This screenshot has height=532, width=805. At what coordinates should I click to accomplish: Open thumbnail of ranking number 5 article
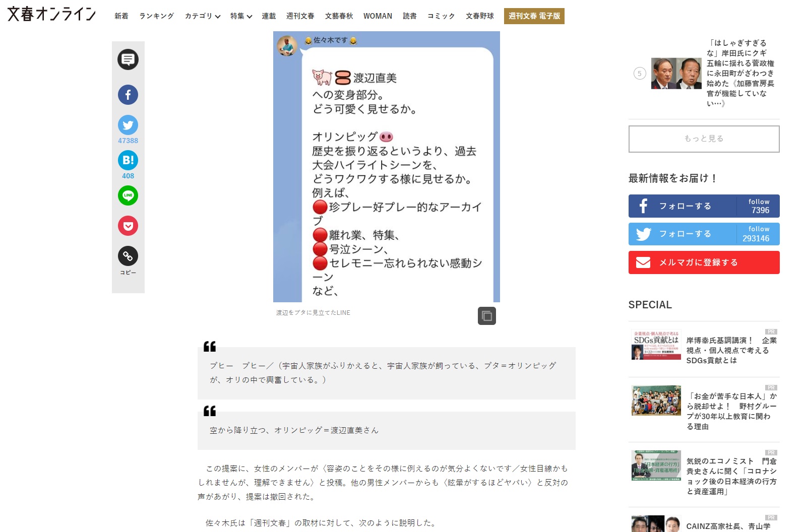[676, 74]
